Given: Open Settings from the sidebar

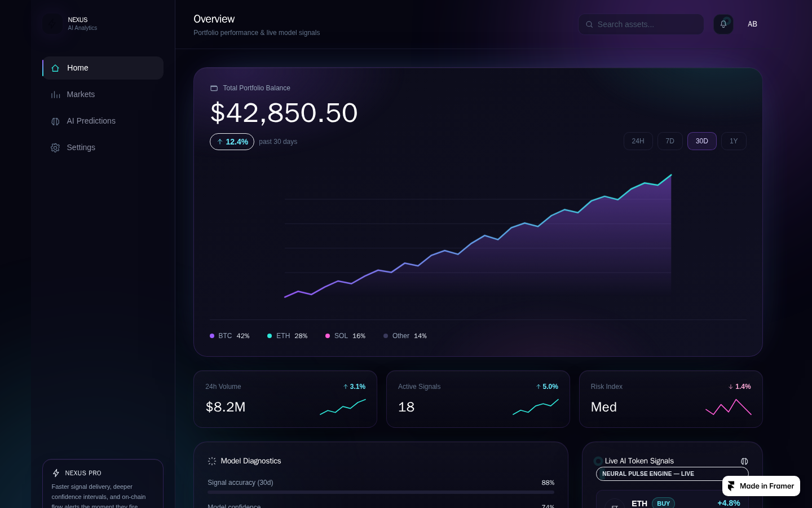Looking at the screenshot, I should click(x=103, y=147).
